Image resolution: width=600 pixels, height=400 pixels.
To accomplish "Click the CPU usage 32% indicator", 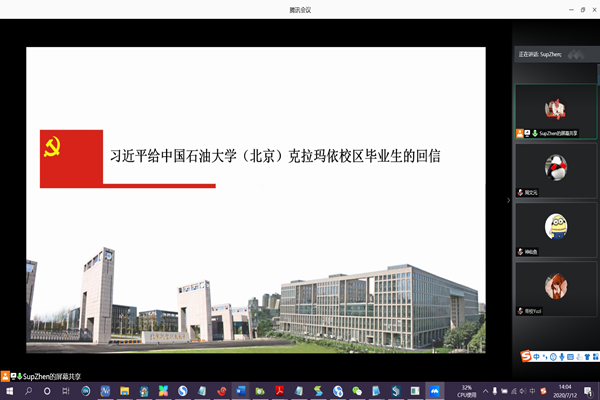I will click(466, 391).
